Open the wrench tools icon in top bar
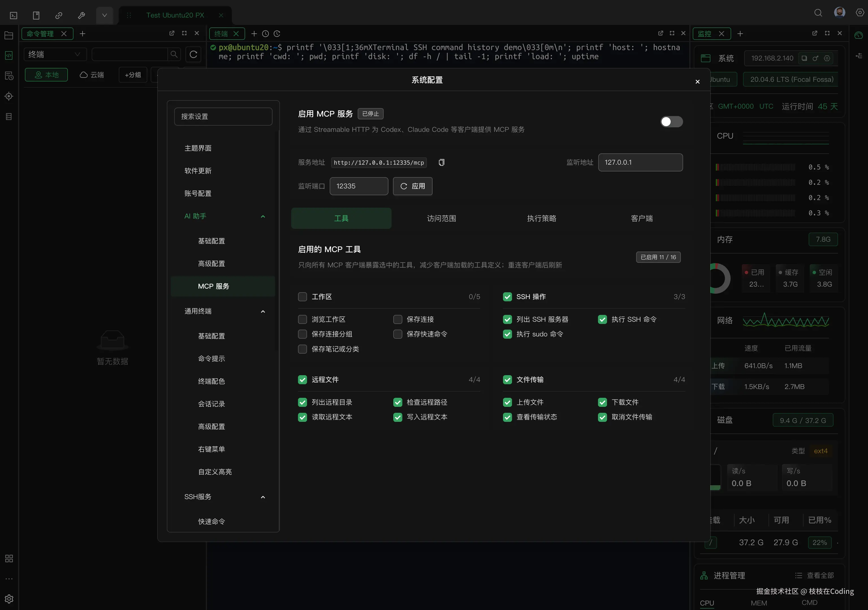 81,16
